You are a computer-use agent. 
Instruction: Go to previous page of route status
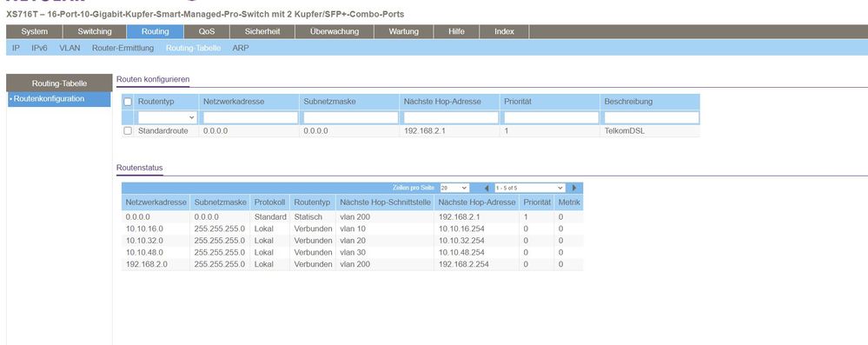point(487,189)
